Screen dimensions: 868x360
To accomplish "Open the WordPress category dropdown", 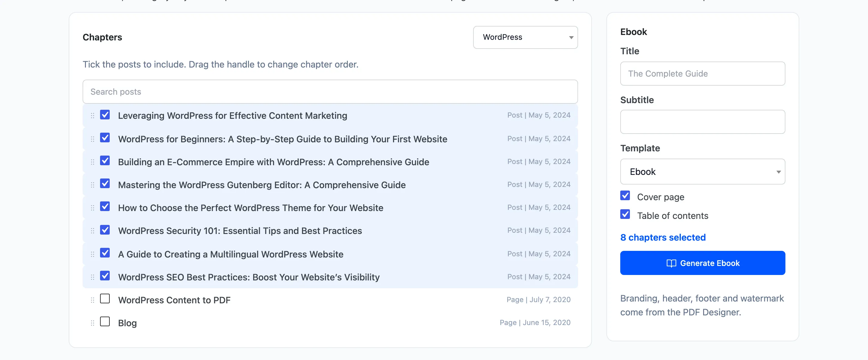I will click(x=525, y=37).
